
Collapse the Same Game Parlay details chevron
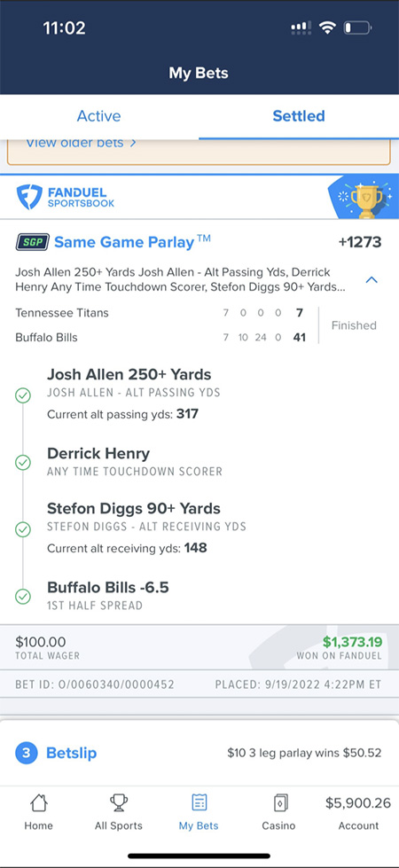[x=372, y=280]
